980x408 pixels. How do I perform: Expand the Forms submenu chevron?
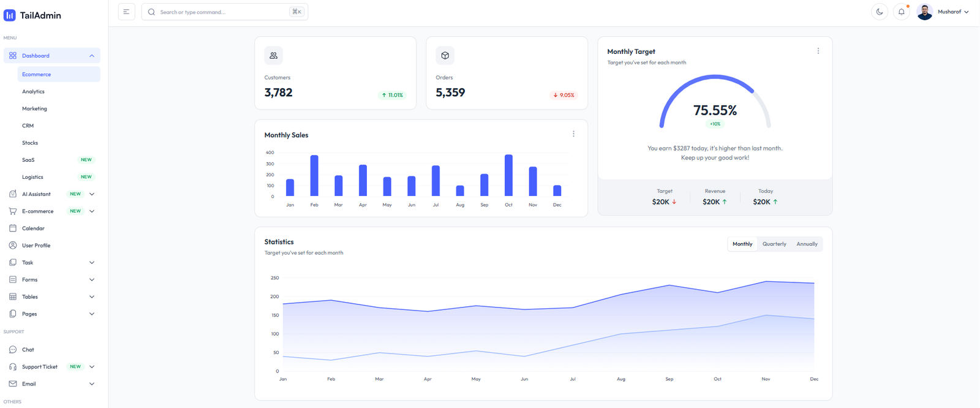click(x=92, y=280)
